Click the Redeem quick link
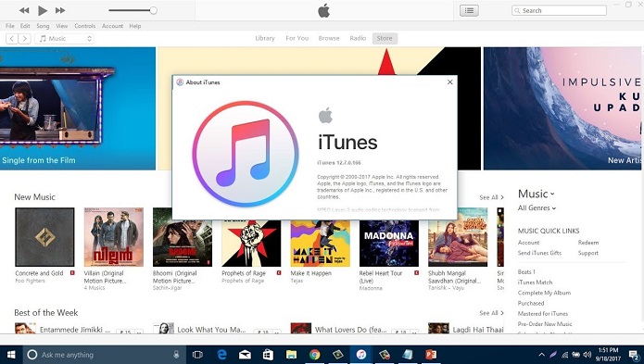The height and width of the screenshot is (364, 644). pos(588,243)
